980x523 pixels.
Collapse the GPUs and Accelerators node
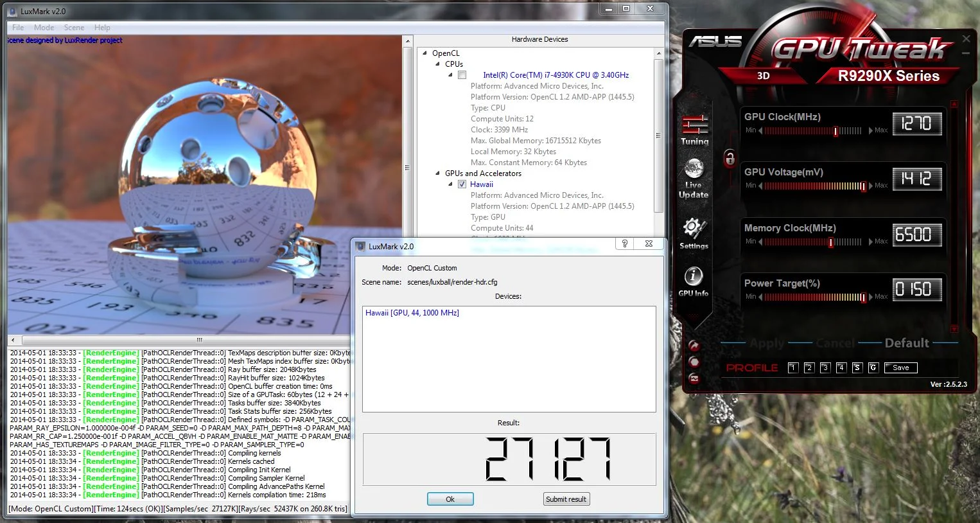pos(438,173)
